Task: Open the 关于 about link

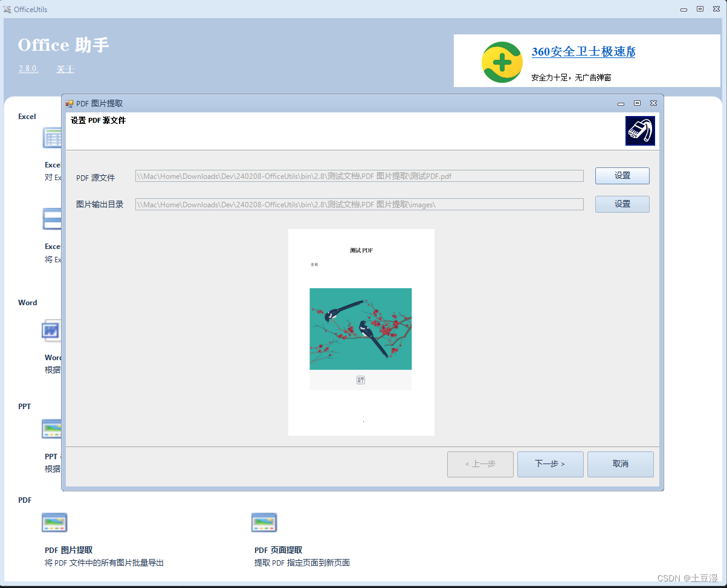Action: (65, 69)
